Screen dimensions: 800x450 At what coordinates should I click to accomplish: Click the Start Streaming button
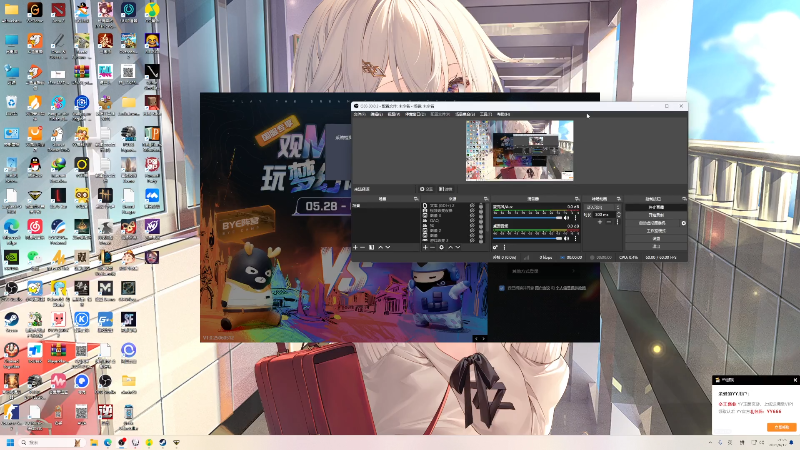[x=656, y=207]
